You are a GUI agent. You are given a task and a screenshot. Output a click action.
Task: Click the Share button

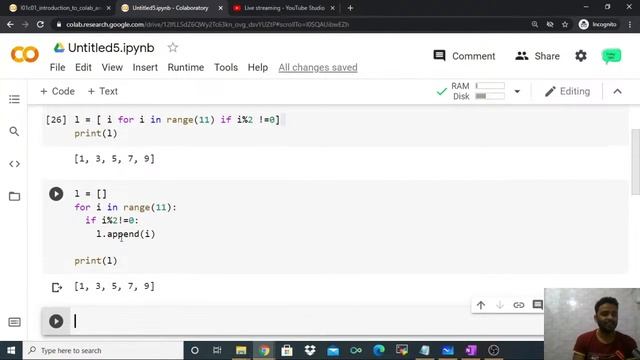tap(537, 56)
